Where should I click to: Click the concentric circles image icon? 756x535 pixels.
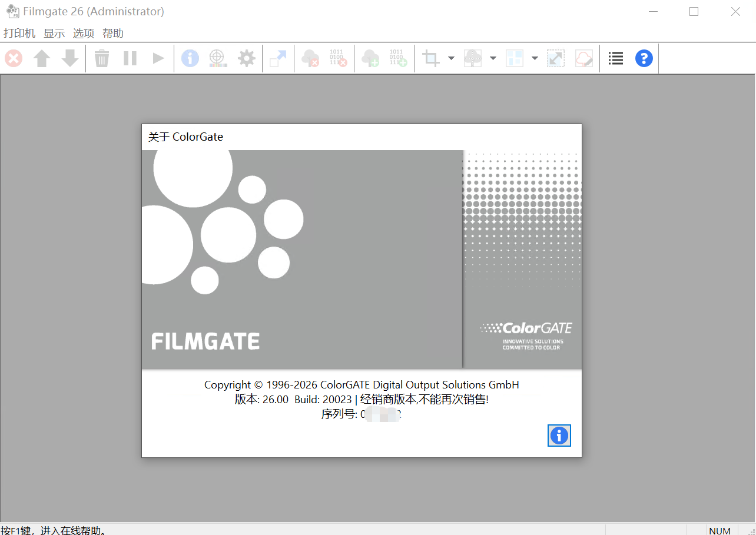coord(472,58)
